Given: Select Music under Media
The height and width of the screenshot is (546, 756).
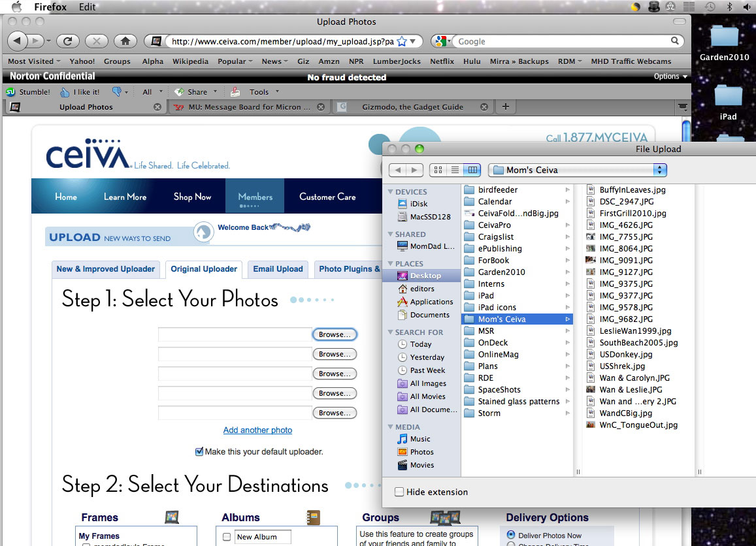Looking at the screenshot, I should (414, 439).
